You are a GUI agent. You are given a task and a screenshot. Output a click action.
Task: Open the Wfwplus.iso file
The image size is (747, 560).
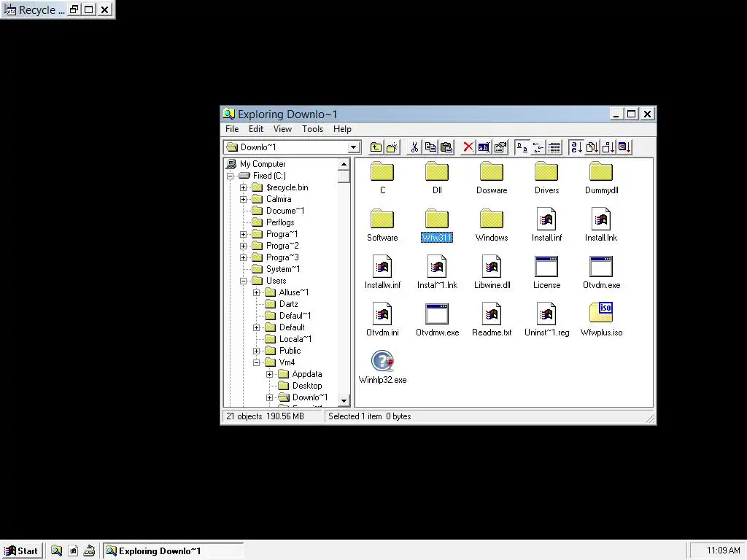tap(601, 319)
